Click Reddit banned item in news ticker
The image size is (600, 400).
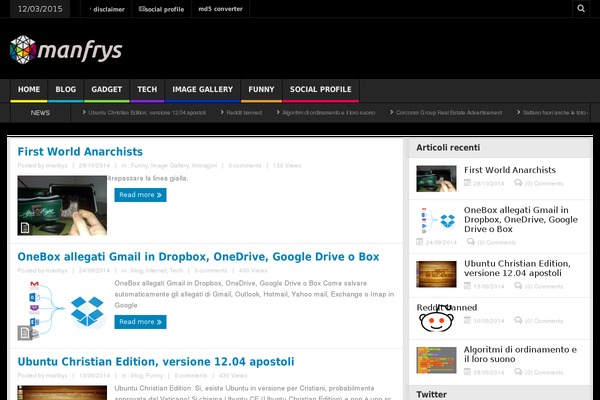pyautogui.click(x=244, y=113)
